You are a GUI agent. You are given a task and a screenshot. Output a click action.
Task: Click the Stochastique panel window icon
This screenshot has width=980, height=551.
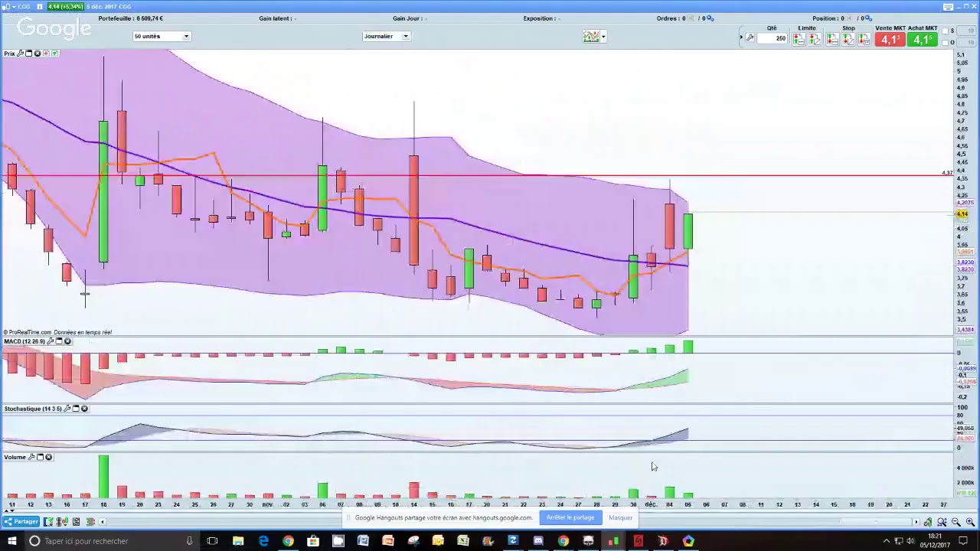pos(76,409)
